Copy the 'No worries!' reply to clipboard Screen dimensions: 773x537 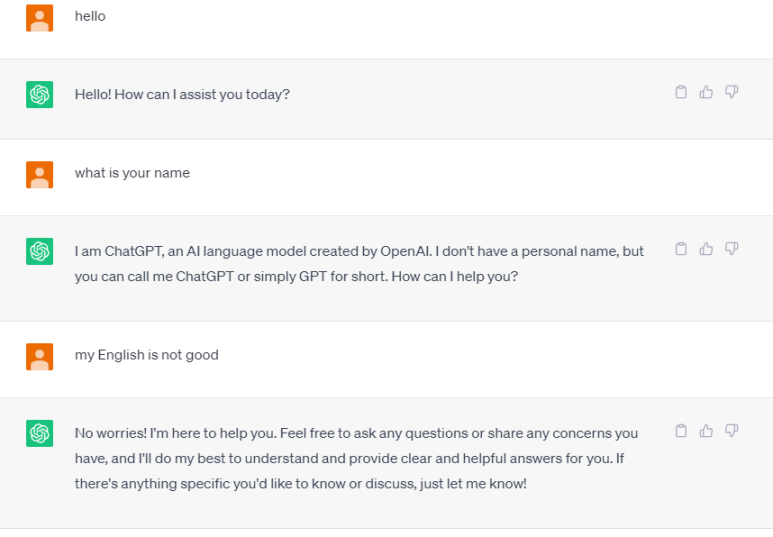tap(681, 431)
